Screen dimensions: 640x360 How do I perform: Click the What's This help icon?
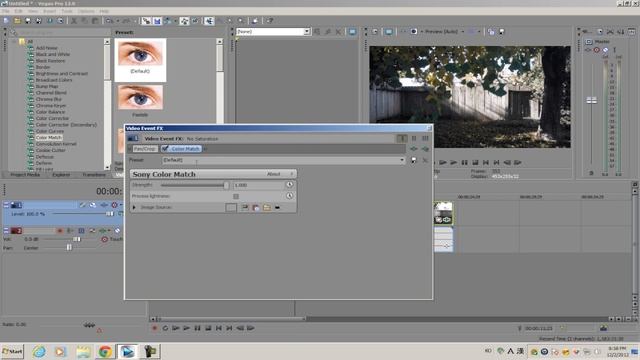(269, 20)
